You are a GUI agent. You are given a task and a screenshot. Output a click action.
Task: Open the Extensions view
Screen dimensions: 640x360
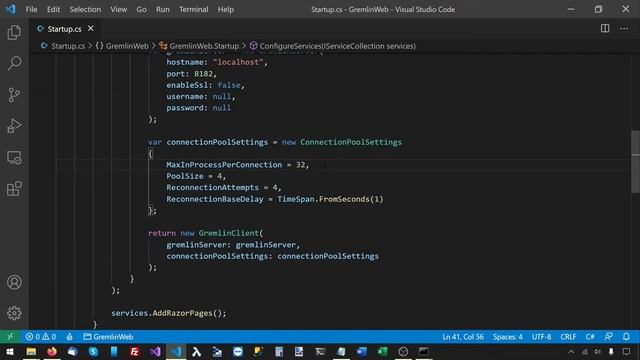pos(14,189)
